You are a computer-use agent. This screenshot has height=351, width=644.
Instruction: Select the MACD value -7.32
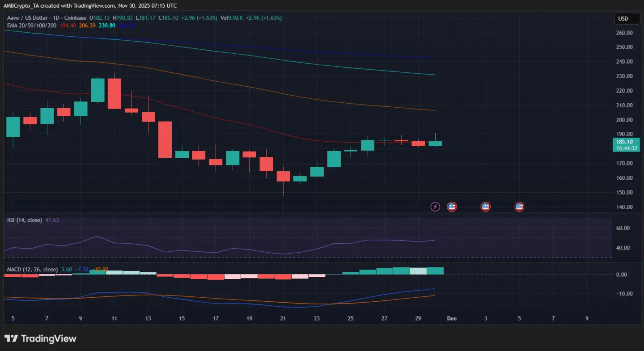(81, 270)
